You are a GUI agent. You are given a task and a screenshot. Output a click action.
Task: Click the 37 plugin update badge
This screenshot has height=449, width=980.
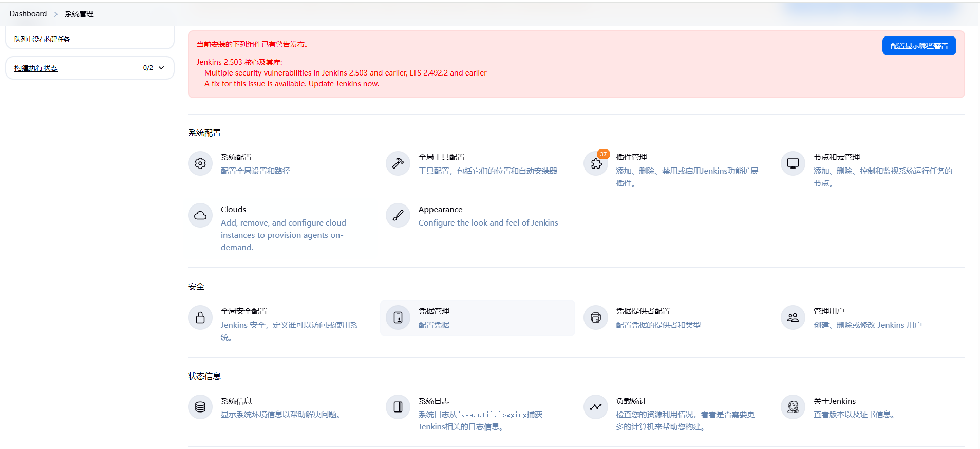click(603, 154)
